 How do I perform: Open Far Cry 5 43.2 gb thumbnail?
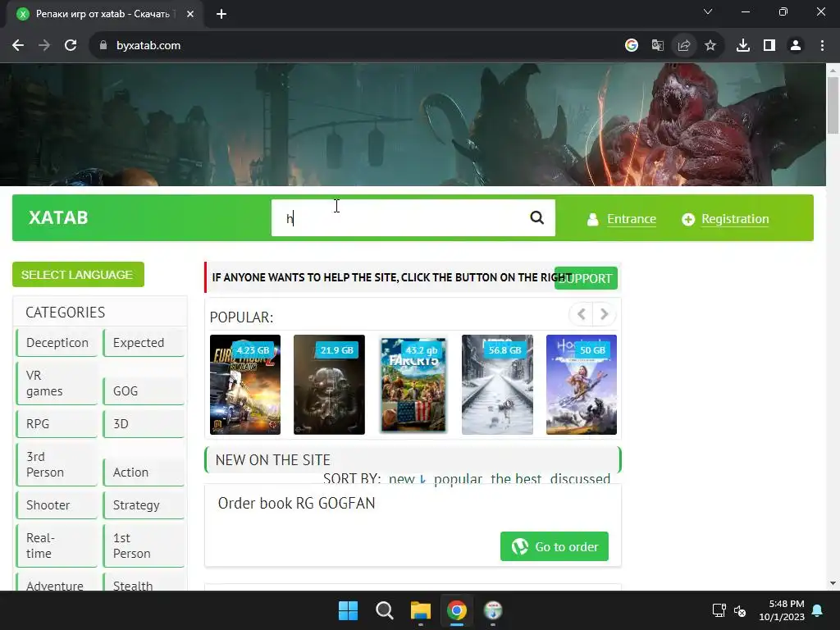[x=413, y=385]
